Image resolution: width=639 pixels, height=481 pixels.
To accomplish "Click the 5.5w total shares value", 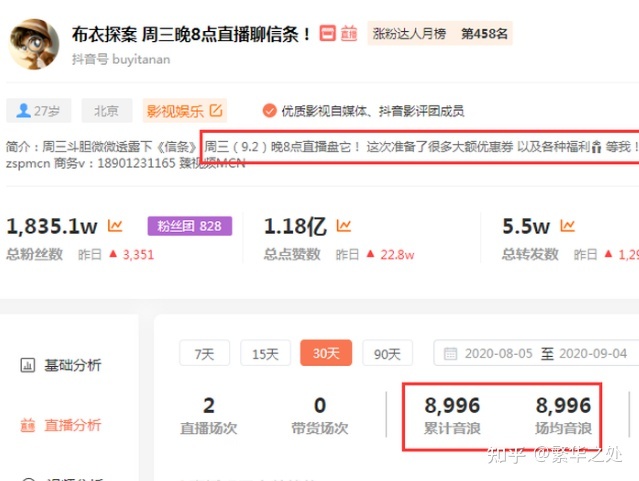I will click(x=526, y=226).
